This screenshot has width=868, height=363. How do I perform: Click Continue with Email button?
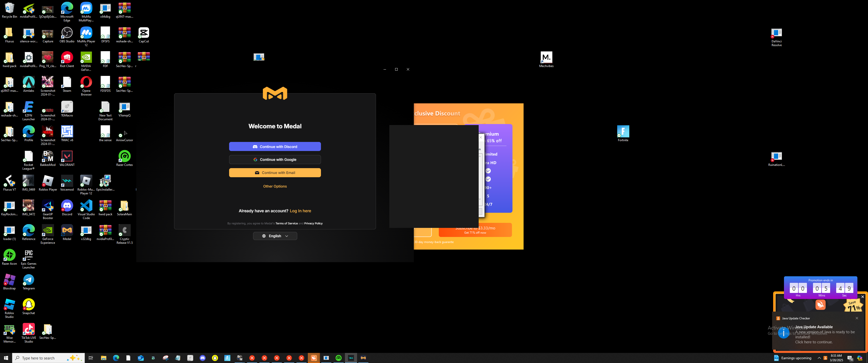point(275,173)
